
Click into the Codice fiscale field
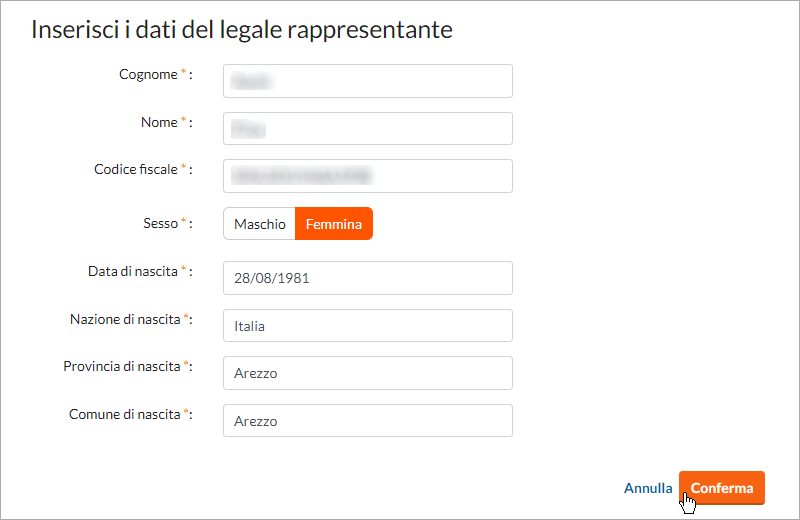pyautogui.click(x=368, y=176)
